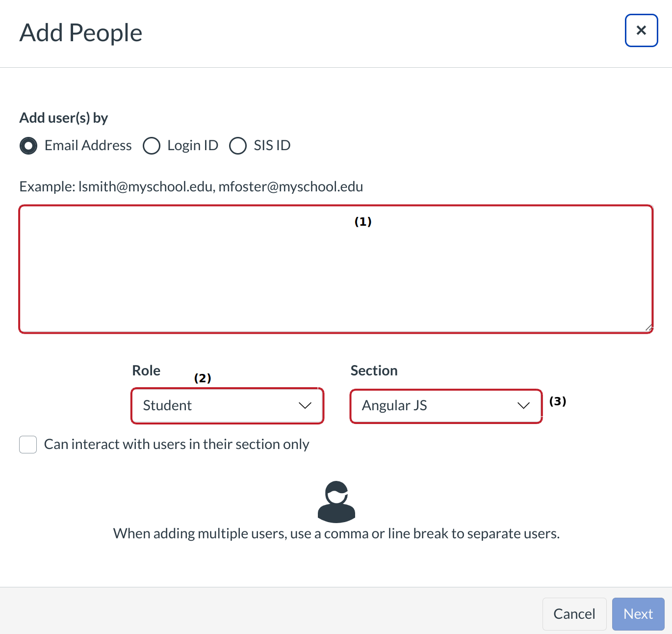
Task: Close the Add People dialog
Action: (x=641, y=30)
